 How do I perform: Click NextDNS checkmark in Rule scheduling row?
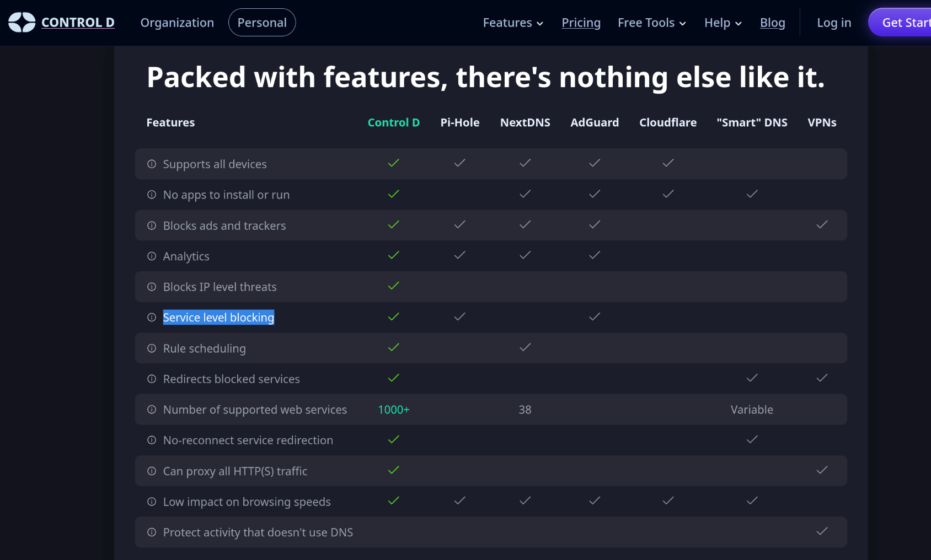(x=525, y=347)
